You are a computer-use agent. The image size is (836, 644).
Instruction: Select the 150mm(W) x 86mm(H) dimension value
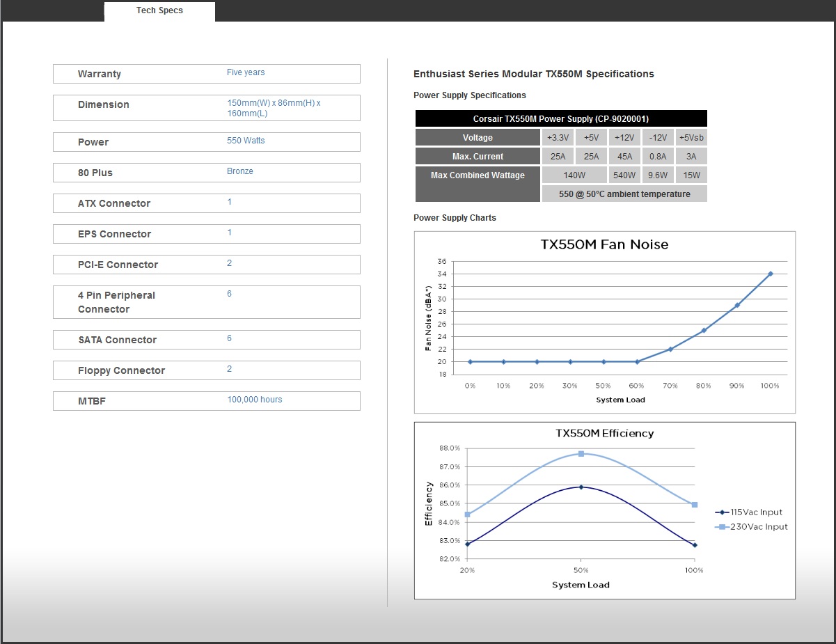(x=274, y=108)
